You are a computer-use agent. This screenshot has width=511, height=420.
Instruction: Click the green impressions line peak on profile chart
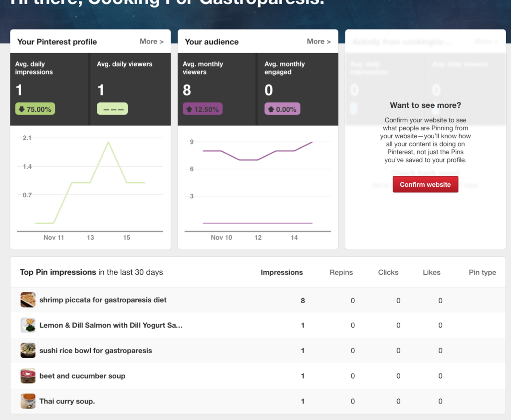[x=108, y=142]
